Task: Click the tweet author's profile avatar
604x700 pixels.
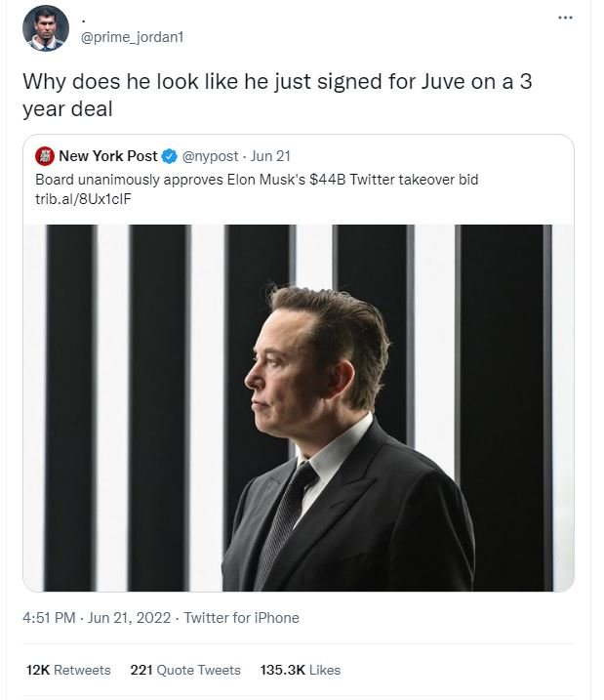Action: tap(46, 27)
